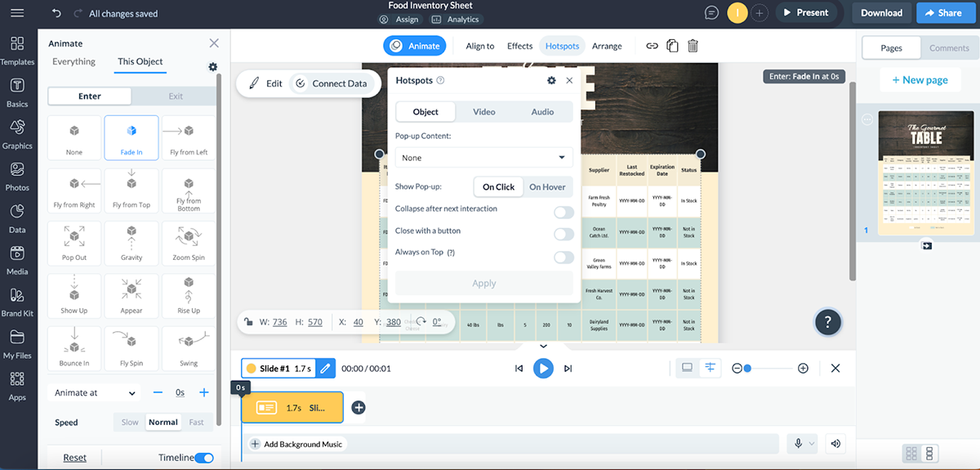
Task: Add a slide with timeline plus
Action: point(359,407)
